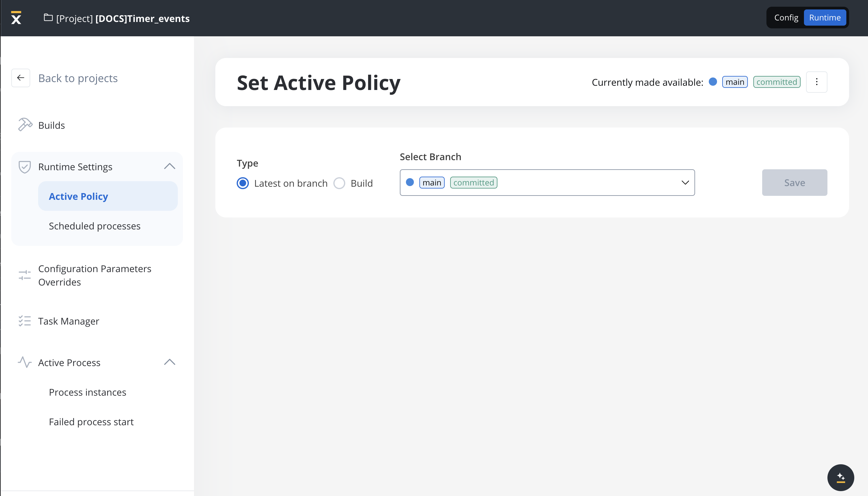Click the Builds hammer icon

pyautogui.click(x=25, y=125)
